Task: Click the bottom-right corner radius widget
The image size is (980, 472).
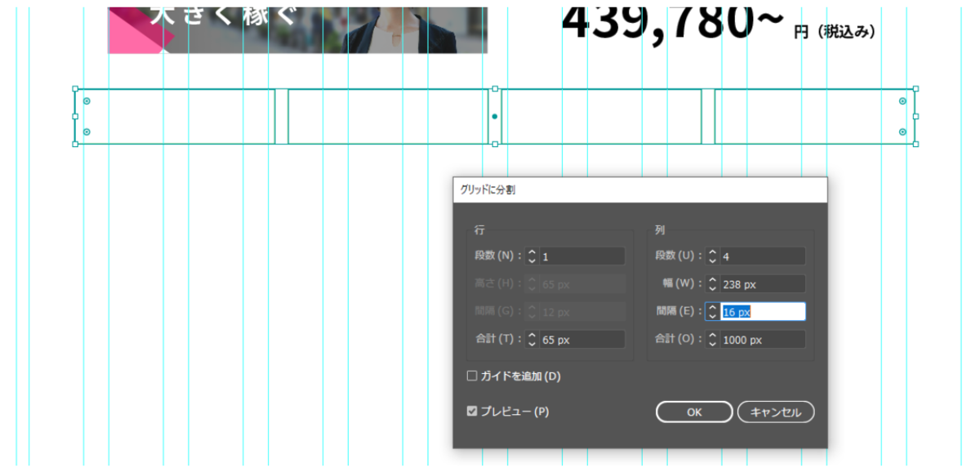Action: 902,131
